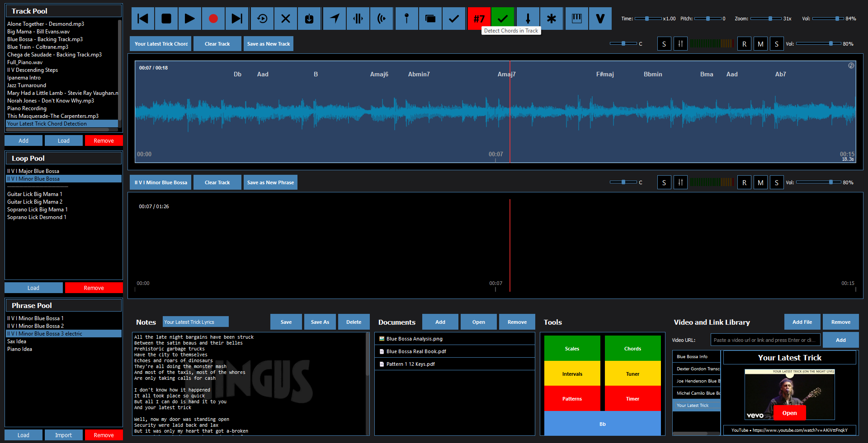Viewport: 868px width, 443px height.
Task: Click Save as New Track button
Action: [269, 44]
